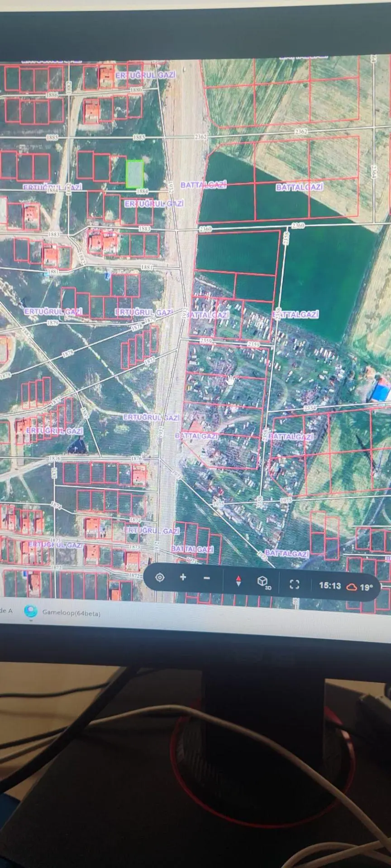
Task: Center map on my current location
Action: pos(160,577)
